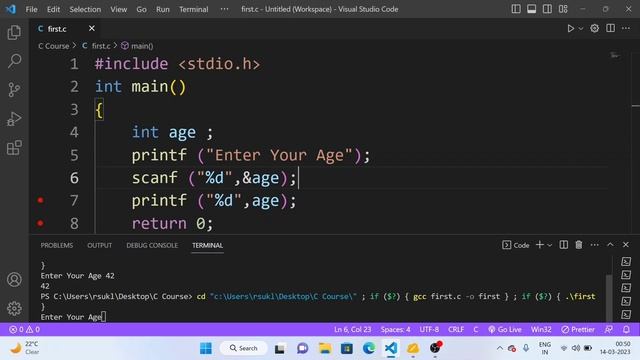Open the Go menu
Screen dimensions: 640x360
pyautogui.click(x=141, y=9)
